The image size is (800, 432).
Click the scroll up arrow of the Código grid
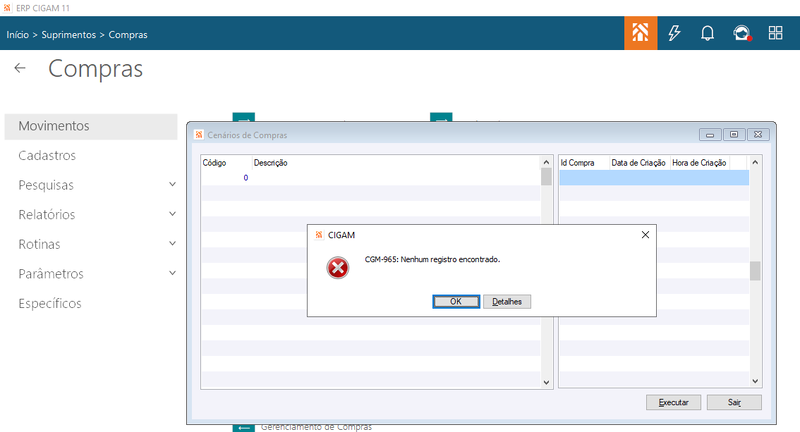[x=546, y=162]
